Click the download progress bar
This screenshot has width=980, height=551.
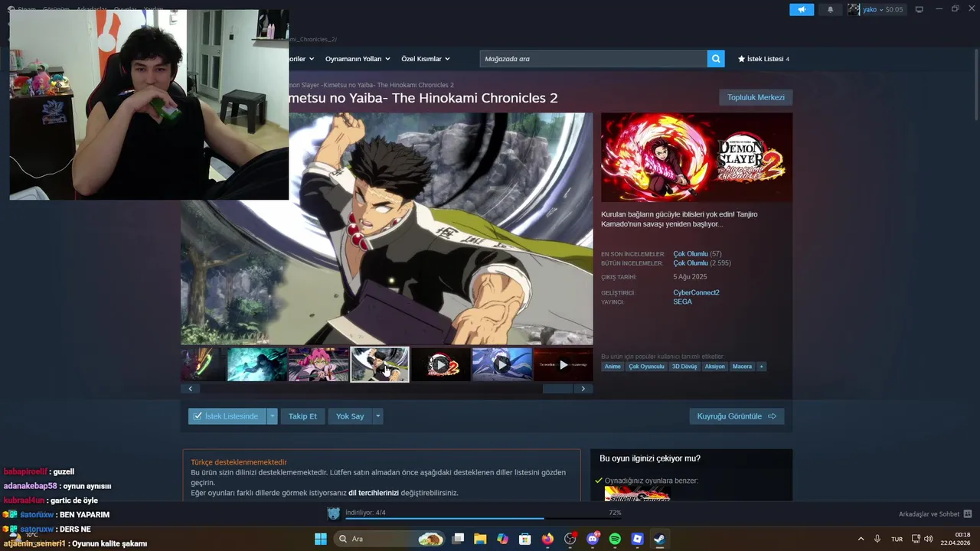pyautogui.click(x=483, y=519)
